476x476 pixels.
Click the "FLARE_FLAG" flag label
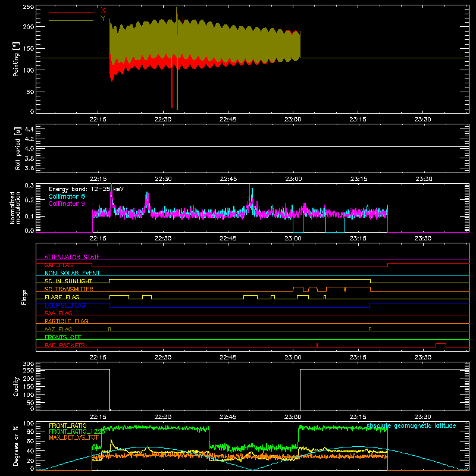tap(62, 297)
